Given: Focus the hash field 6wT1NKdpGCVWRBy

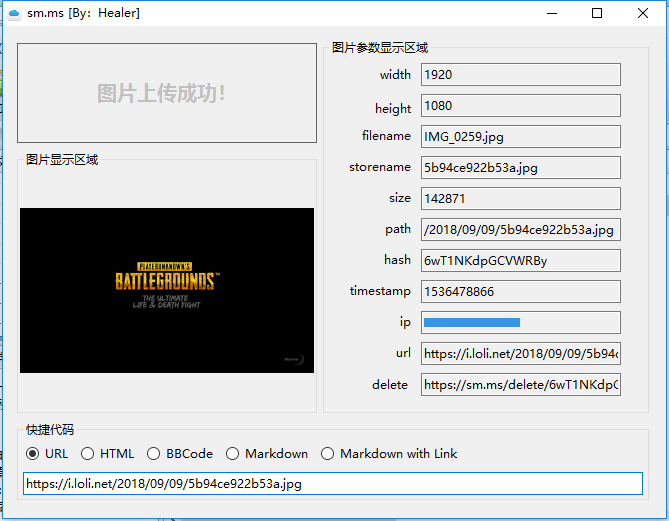Looking at the screenshot, I should (x=521, y=260).
